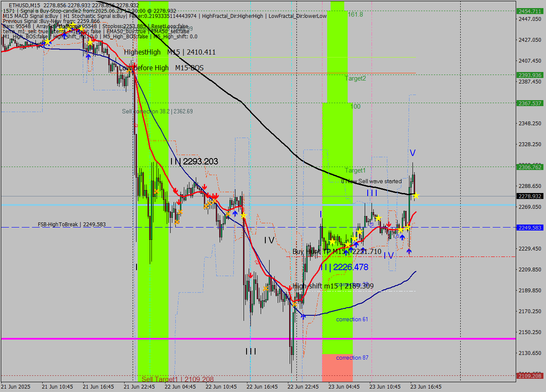Click the blue I I I wave marker

[372, 193]
